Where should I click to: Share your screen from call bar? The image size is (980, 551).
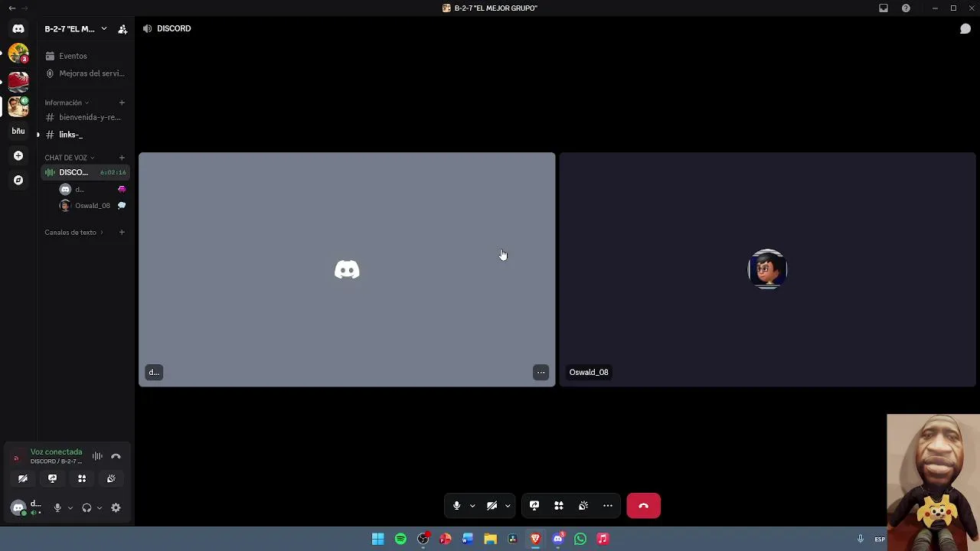click(x=534, y=506)
